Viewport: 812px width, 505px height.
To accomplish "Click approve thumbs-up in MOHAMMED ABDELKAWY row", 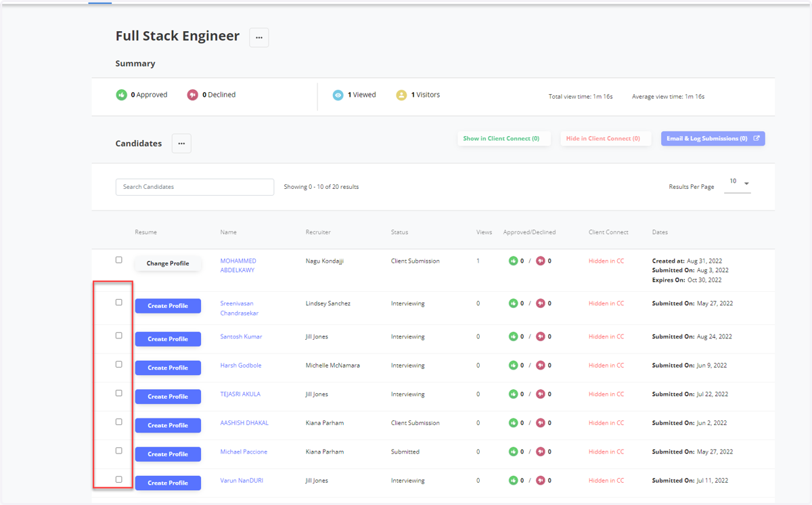I will pos(513,261).
